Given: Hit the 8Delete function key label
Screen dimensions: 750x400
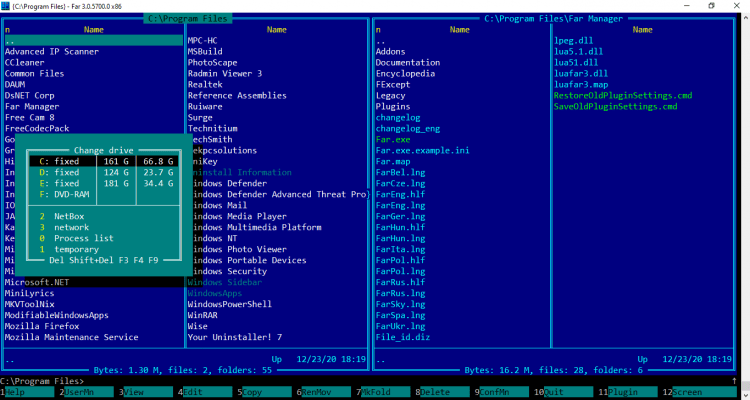Looking at the screenshot, I should click(436, 393).
